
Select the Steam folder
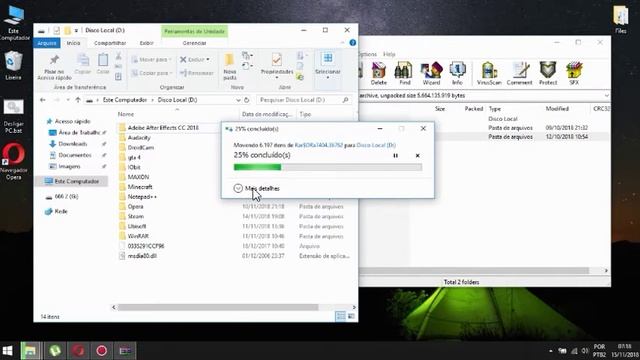point(136,216)
